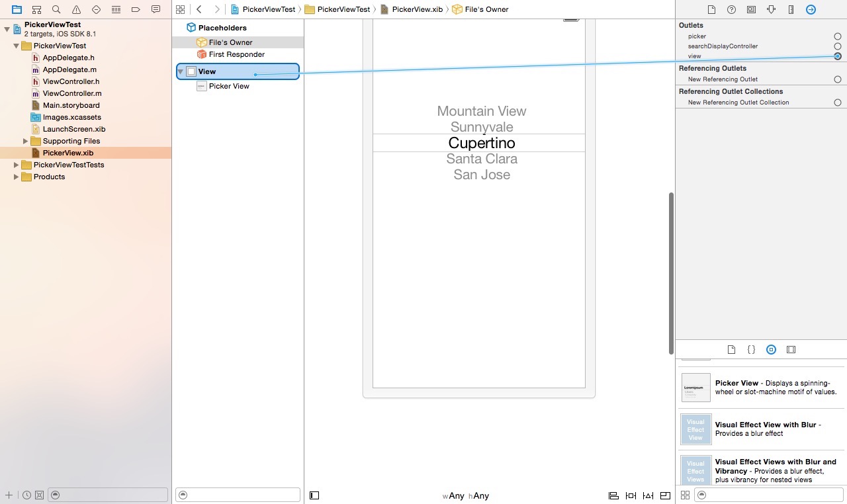Viewport: 847px width, 504px height.
Task: Show the Attributes inspector
Action: (771, 9)
